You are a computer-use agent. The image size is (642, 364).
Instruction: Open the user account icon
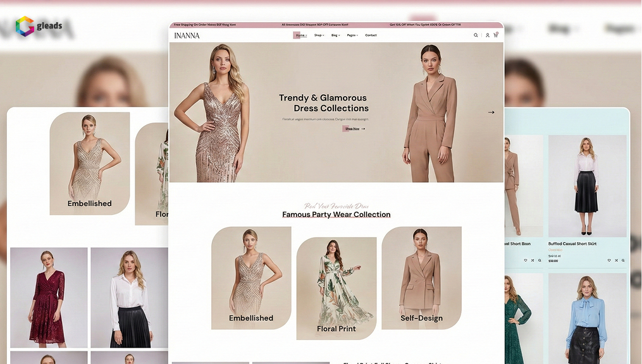488,35
